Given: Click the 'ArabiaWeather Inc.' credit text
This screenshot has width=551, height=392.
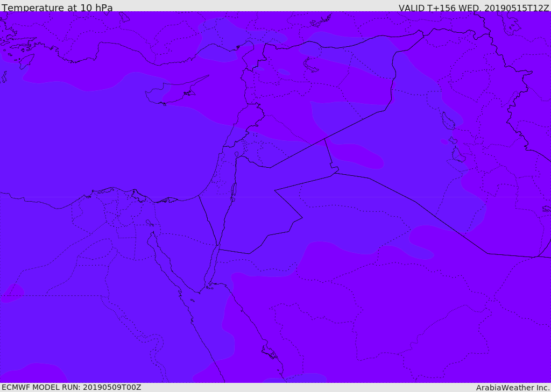Looking at the screenshot, I should tap(513, 388).
